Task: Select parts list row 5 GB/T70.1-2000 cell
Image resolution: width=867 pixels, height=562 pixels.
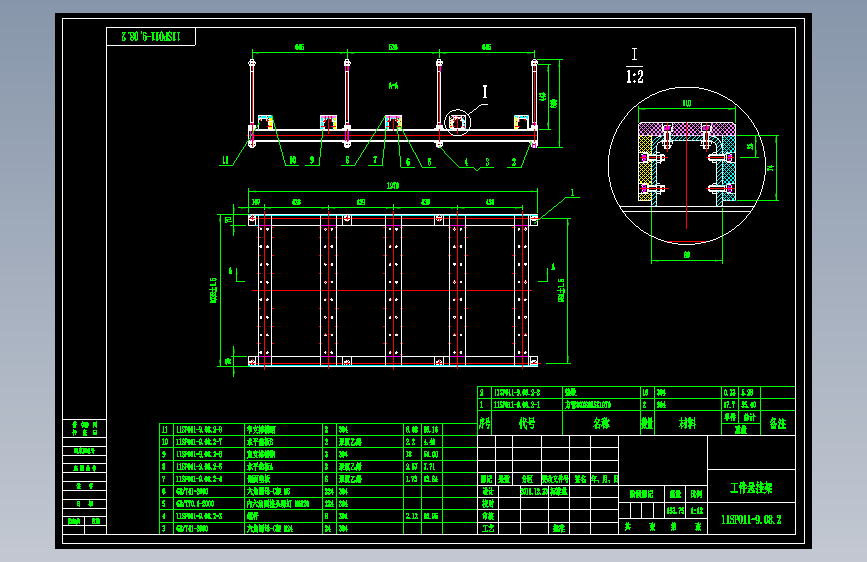Action: pyautogui.click(x=209, y=504)
